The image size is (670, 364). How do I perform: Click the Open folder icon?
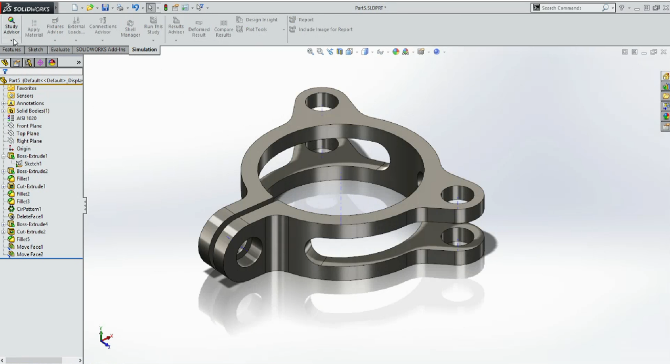tap(90, 7)
